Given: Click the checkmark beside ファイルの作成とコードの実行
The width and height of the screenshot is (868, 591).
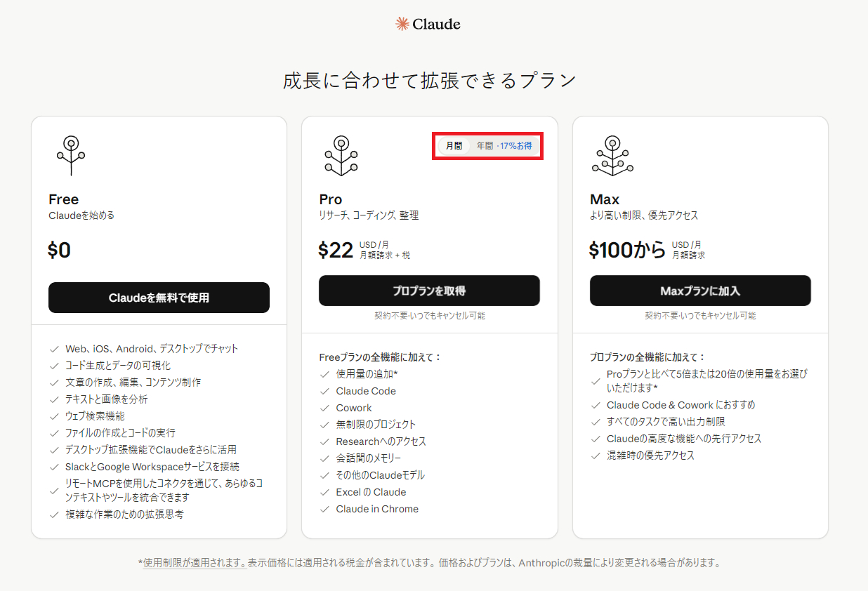Looking at the screenshot, I should point(54,433).
